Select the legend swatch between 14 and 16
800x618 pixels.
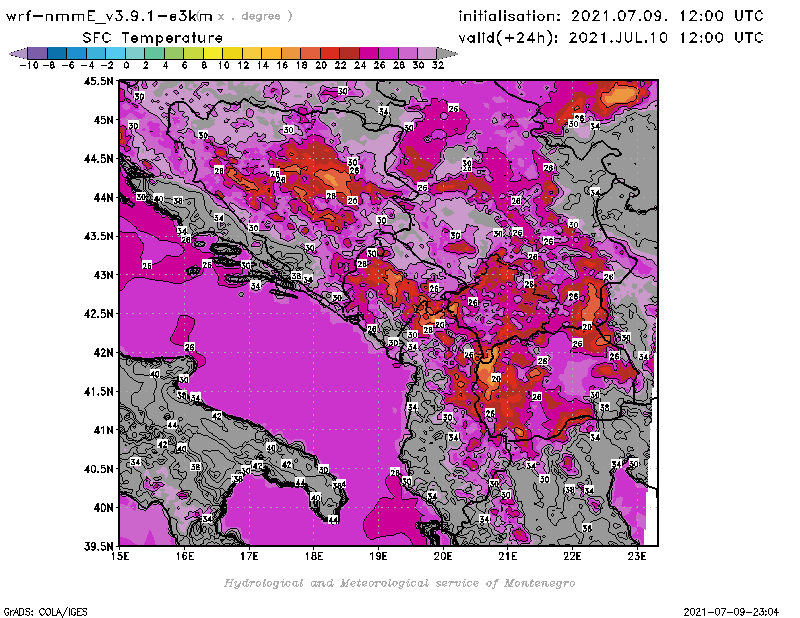click(x=271, y=54)
